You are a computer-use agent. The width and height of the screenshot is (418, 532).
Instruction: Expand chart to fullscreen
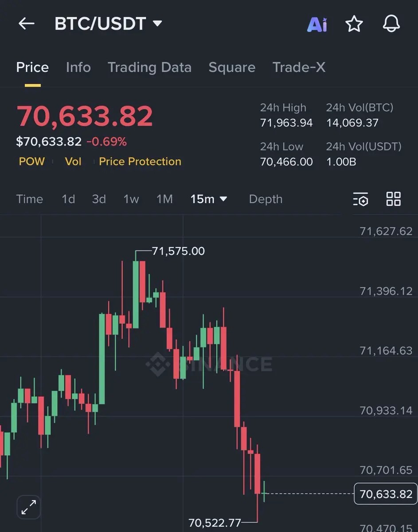[29, 507]
